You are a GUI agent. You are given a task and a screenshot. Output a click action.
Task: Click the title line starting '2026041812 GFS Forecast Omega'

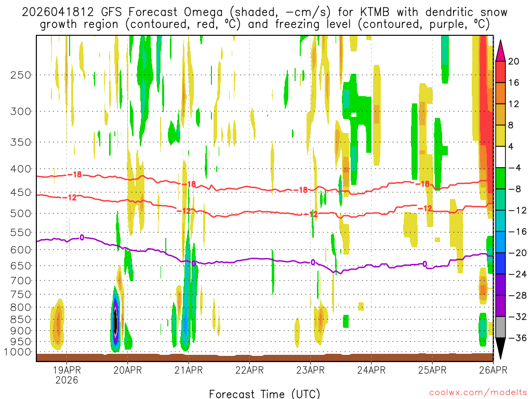(x=264, y=12)
